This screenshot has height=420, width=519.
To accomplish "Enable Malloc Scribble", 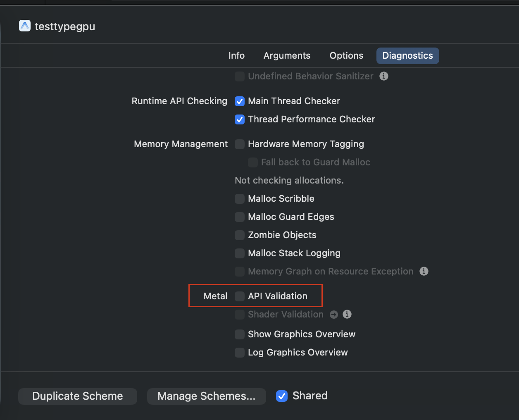I will tap(240, 199).
